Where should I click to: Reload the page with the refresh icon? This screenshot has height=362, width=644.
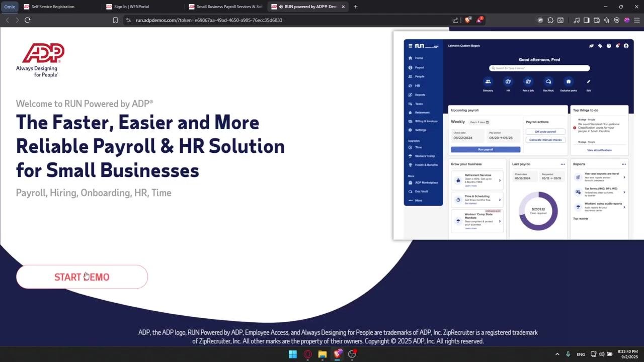28,20
